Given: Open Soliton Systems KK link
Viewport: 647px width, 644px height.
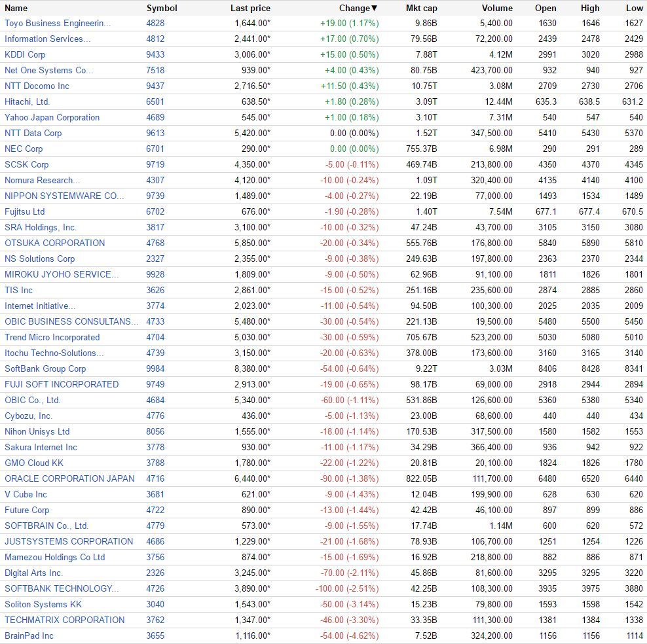Looking at the screenshot, I should 43,604.
